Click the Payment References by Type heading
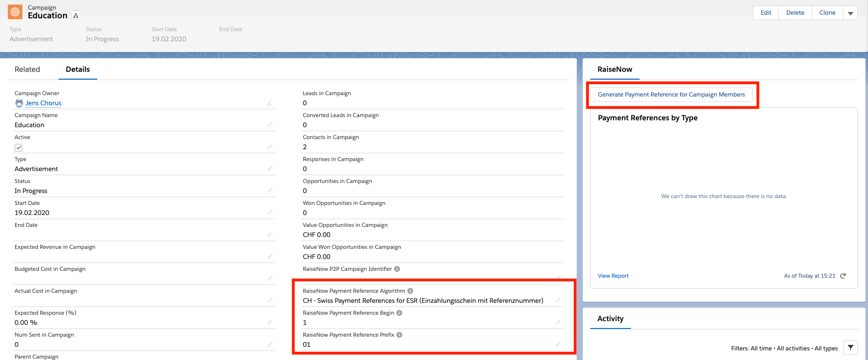The width and height of the screenshot is (868, 360). click(648, 118)
